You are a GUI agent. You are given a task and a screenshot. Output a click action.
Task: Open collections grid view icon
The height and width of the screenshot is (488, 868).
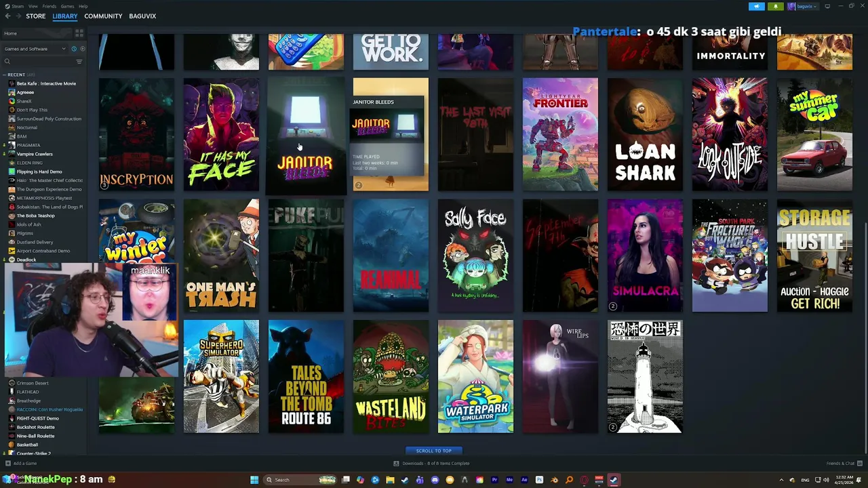79,33
